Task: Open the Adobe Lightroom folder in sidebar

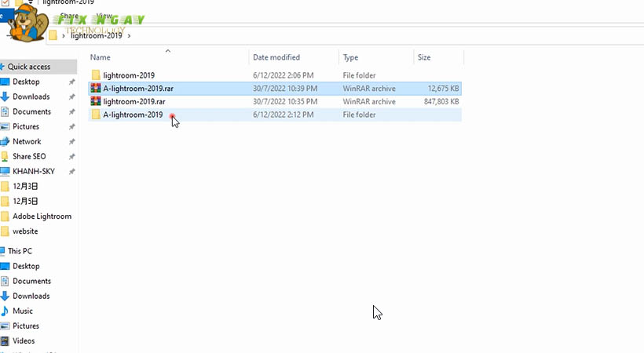Action: click(42, 217)
